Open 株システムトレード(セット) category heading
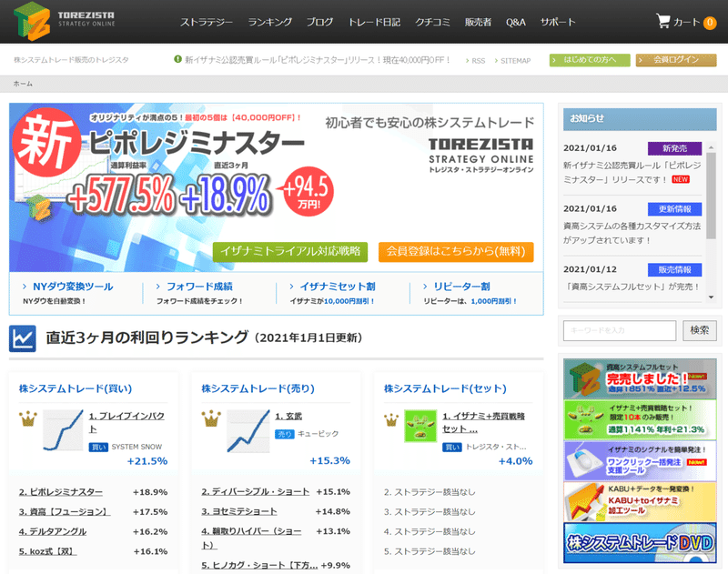Screen dimensions: 728x574 point(445,388)
